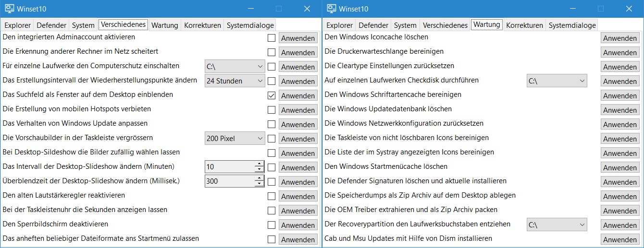Click the Überblendzeit value input field

(229, 182)
